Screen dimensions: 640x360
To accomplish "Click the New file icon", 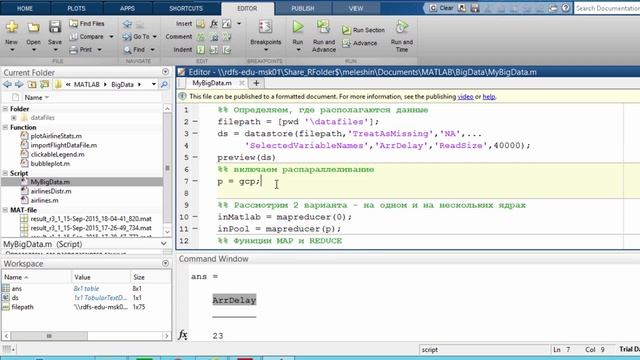I will click(12, 27).
